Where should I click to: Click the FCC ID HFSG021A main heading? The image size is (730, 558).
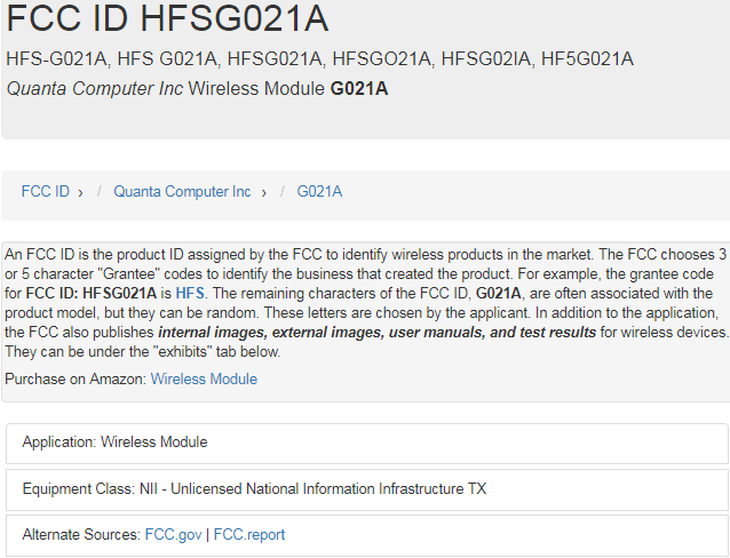pos(167,18)
